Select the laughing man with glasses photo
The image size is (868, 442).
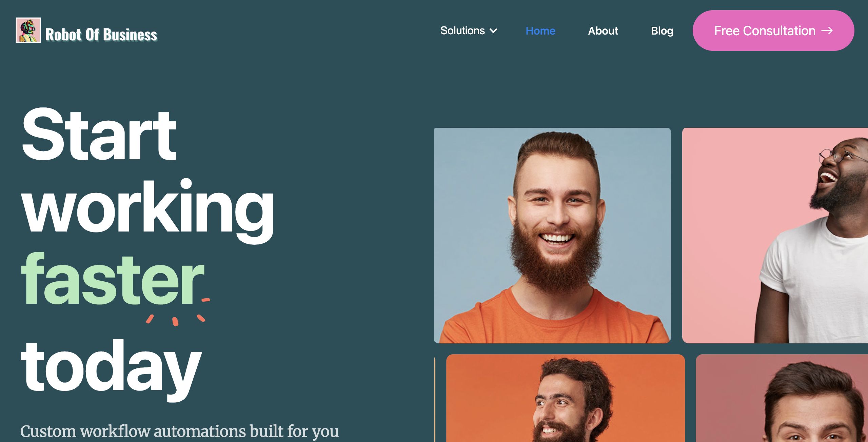pos(775,235)
